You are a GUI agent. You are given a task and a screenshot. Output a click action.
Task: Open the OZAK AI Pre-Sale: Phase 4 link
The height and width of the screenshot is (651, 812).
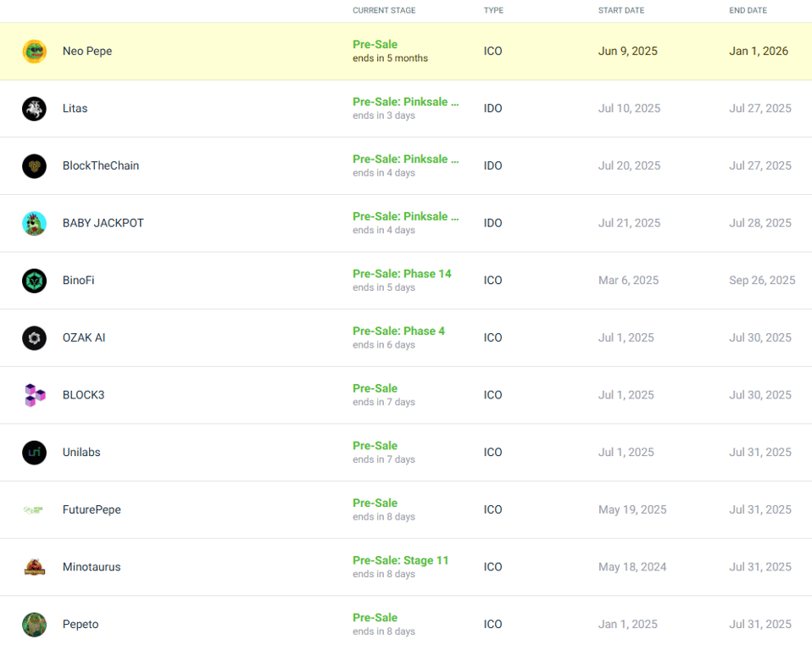pos(398,331)
